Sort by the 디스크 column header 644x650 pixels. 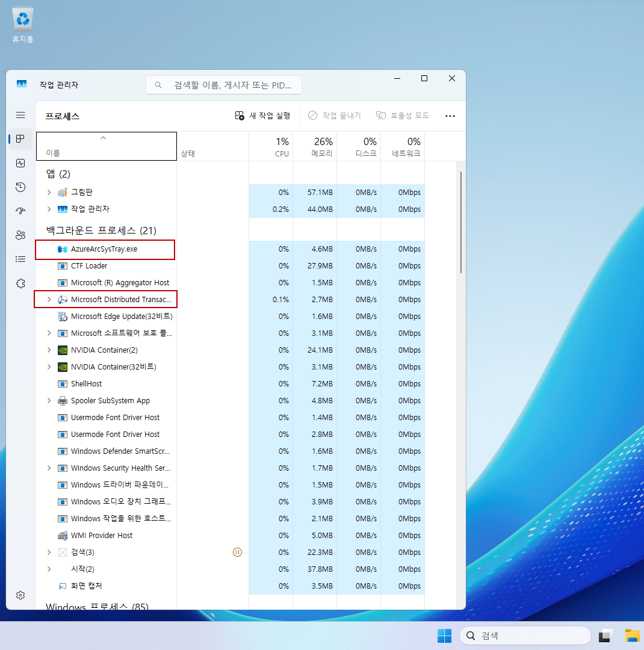[x=359, y=147]
